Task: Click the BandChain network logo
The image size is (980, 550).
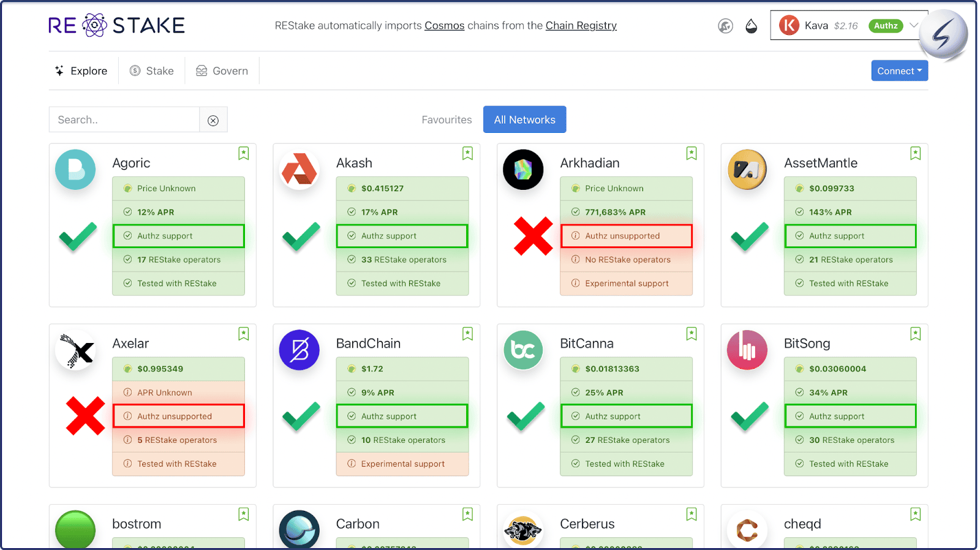Action: (300, 350)
